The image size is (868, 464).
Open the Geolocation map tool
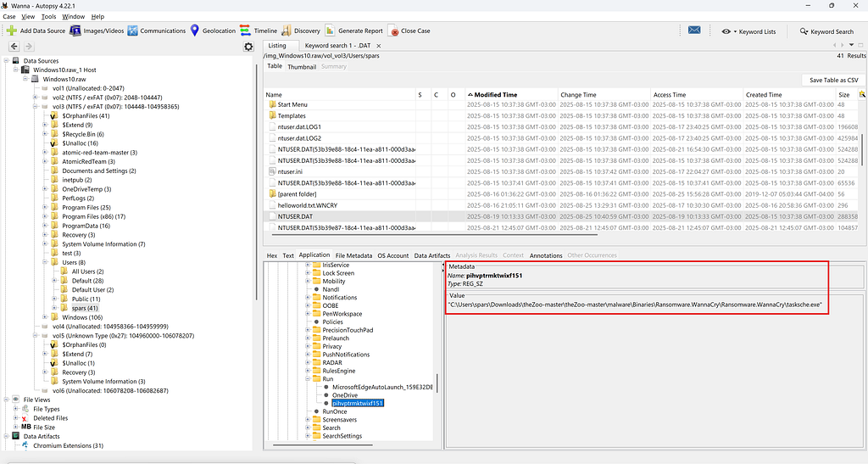pyautogui.click(x=213, y=31)
